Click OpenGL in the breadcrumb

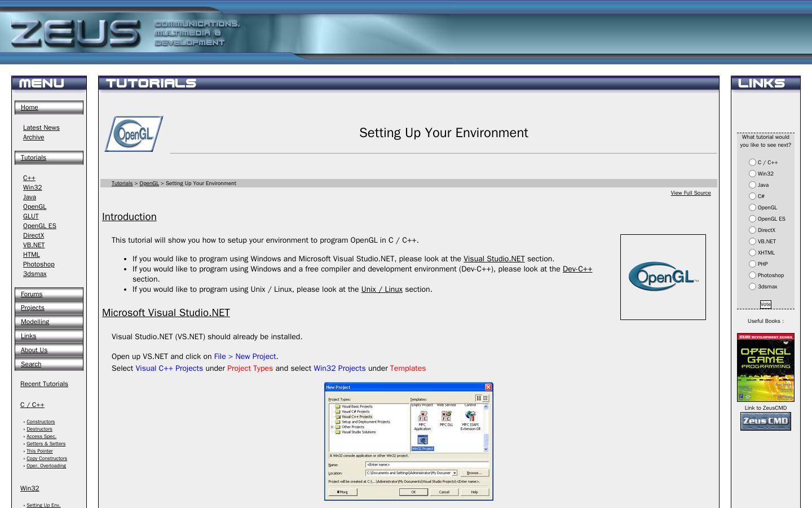click(149, 183)
